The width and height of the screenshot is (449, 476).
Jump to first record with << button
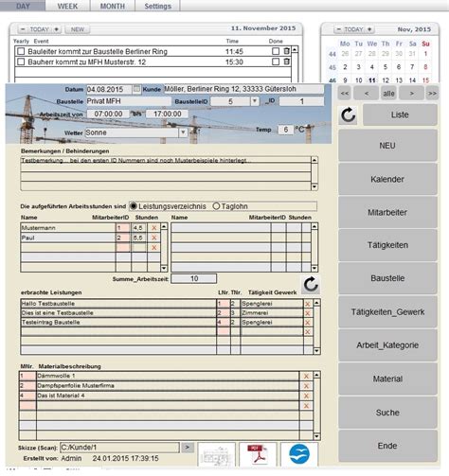[x=345, y=94]
